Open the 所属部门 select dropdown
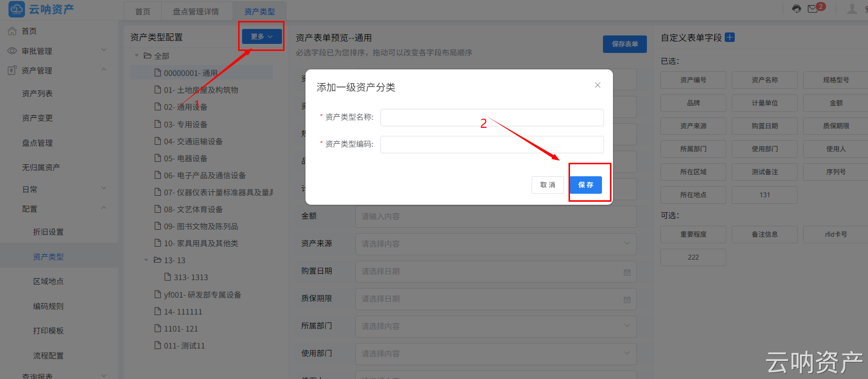The width and height of the screenshot is (868, 379). point(496,326)
